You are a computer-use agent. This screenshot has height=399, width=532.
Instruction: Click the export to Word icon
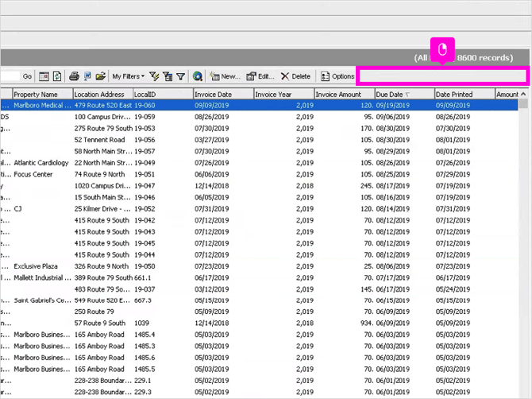tap(87, 76)
